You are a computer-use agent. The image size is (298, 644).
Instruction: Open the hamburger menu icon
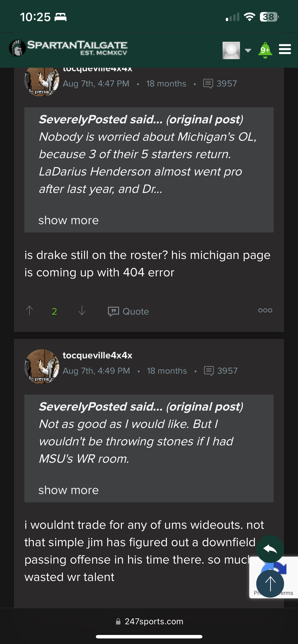coord(285,49)
